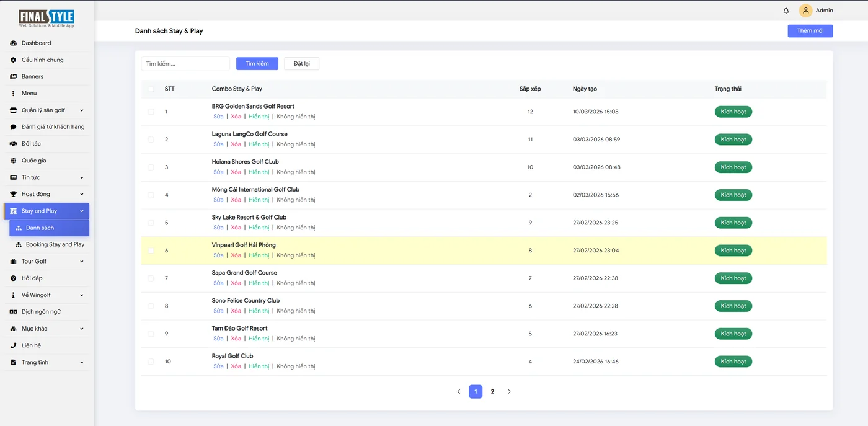Go to page 2 in pagination
Image resolution: width=868 pixels, height=426 pixels.
tap(492, 392)
